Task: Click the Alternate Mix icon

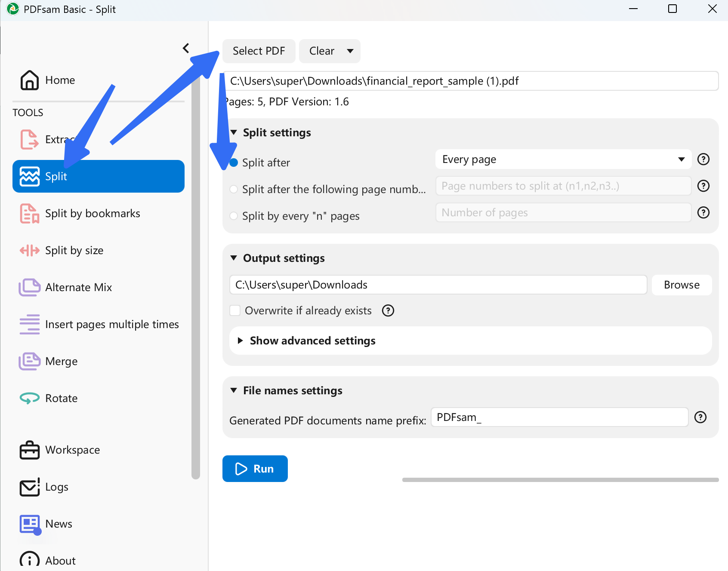Action: point(30,287)
